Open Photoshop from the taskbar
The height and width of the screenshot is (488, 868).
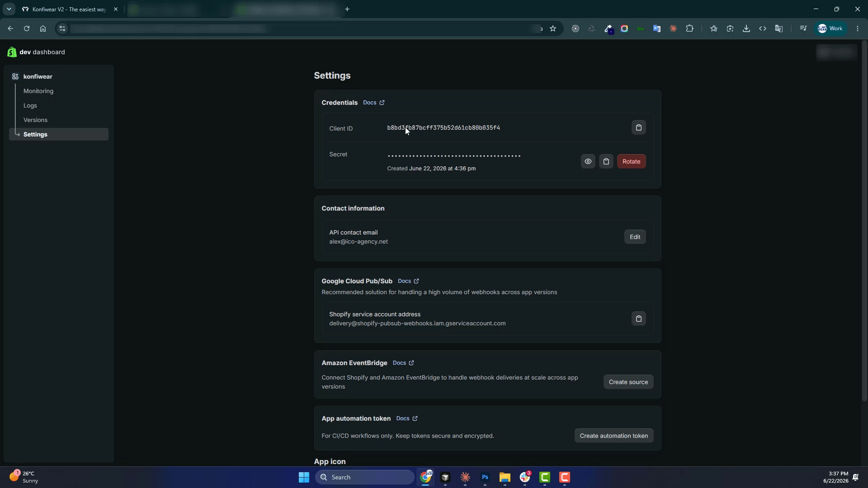click(485, 477)
